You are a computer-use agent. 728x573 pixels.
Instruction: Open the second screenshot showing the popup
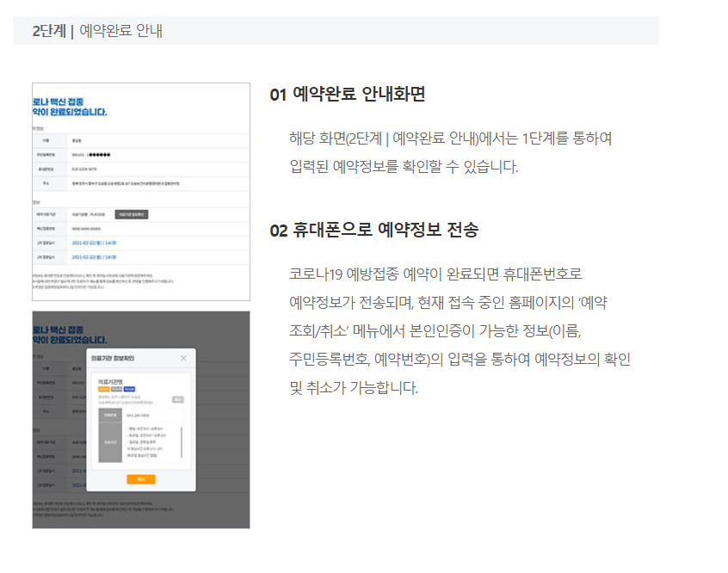click(x=139, y=417)
